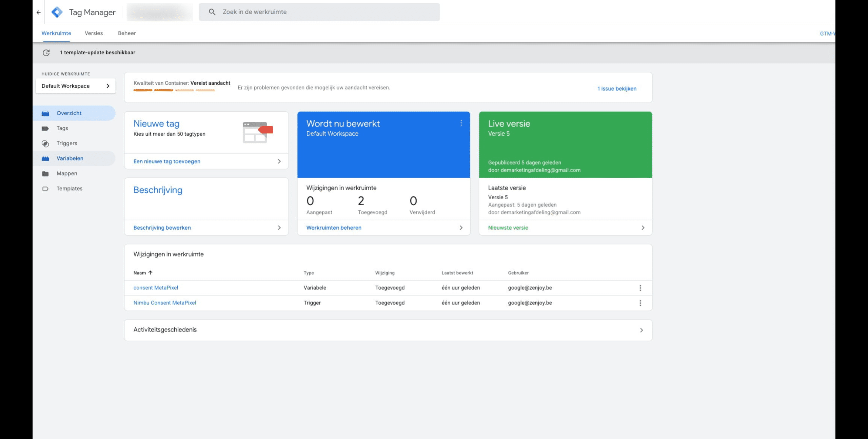Select Tags in the sidebar

[x=62, y=128]
